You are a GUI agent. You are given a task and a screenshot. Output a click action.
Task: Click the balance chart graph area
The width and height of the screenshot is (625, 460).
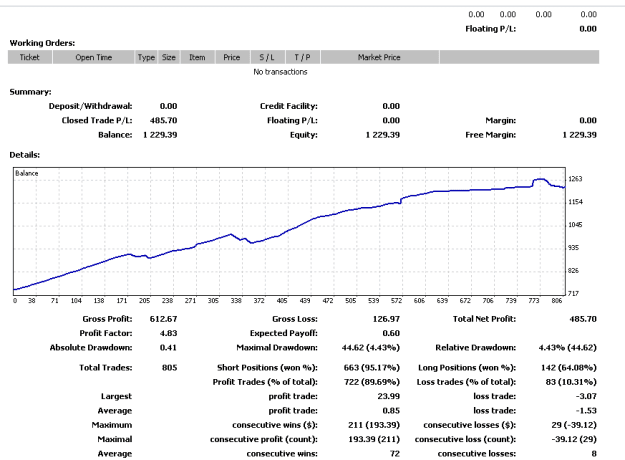(289, 231)
